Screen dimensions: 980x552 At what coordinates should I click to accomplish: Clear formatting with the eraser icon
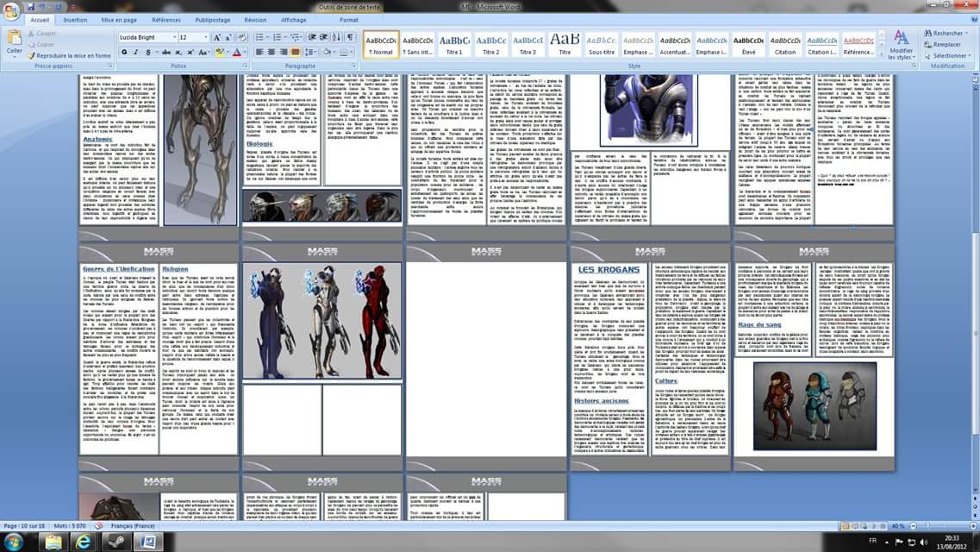tap(241, 37)
